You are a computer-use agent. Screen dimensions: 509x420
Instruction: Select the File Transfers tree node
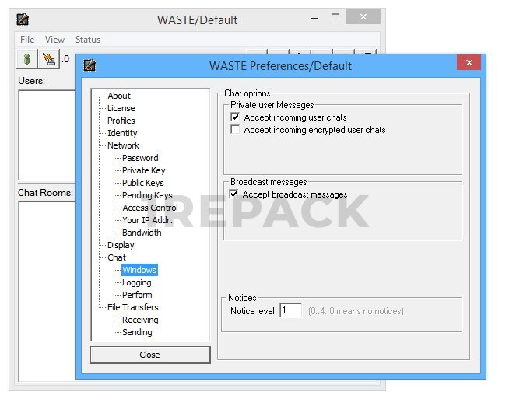coord(132,307)
